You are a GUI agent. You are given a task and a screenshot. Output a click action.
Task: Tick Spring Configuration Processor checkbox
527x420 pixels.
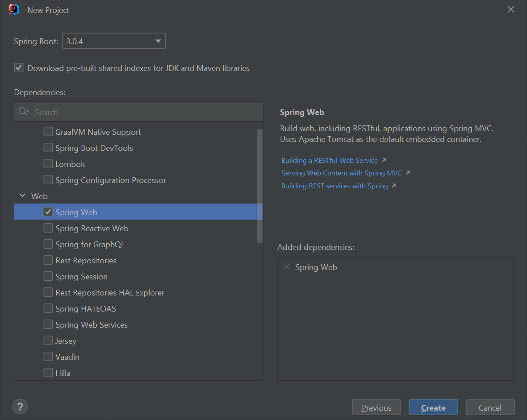tap(48, 180)
